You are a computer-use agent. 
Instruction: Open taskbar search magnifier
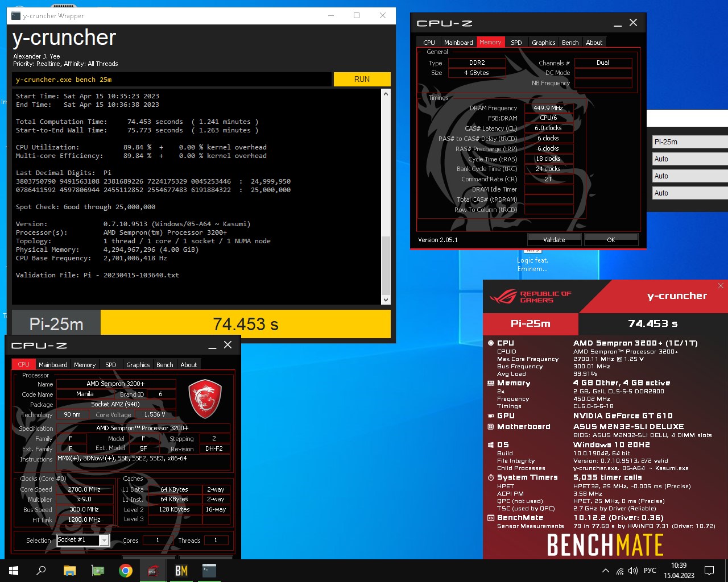click(41, 571)
